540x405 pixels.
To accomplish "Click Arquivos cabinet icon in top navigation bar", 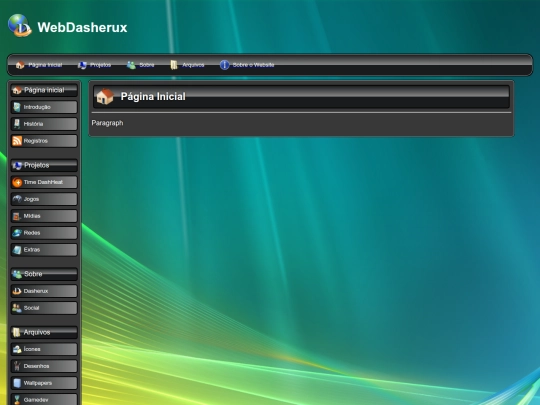I will (x=174, y=65).
